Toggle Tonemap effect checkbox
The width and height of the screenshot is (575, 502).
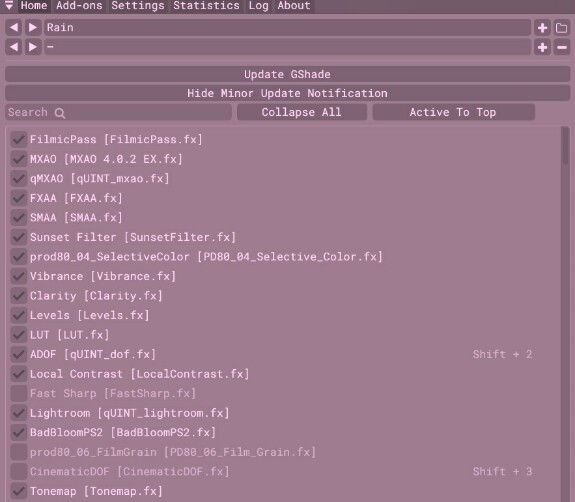[x=19, y=491]
